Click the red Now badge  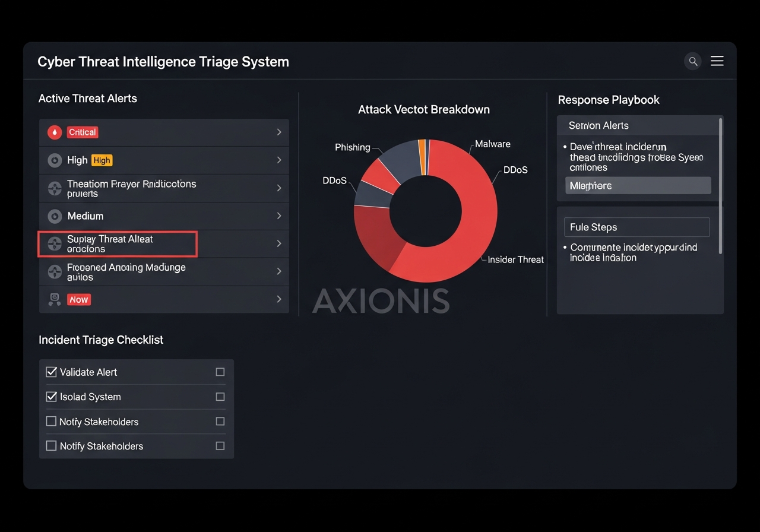coord(78,299)
